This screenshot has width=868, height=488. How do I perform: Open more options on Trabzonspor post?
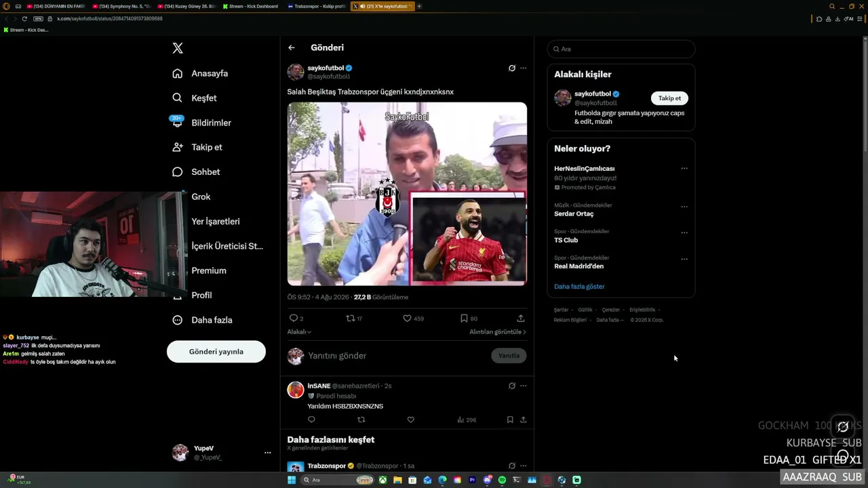point(523,466)
